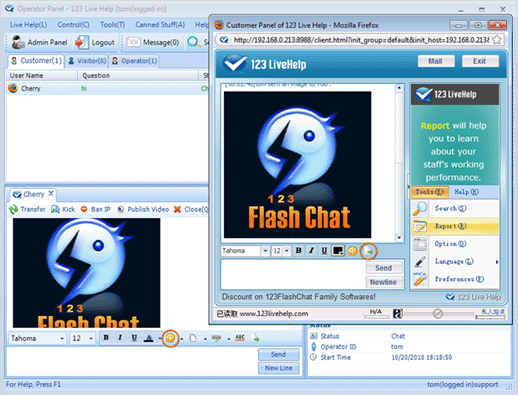
Task: Toggle italic in the Customer Panel
Action: click(x=311, y=250)
